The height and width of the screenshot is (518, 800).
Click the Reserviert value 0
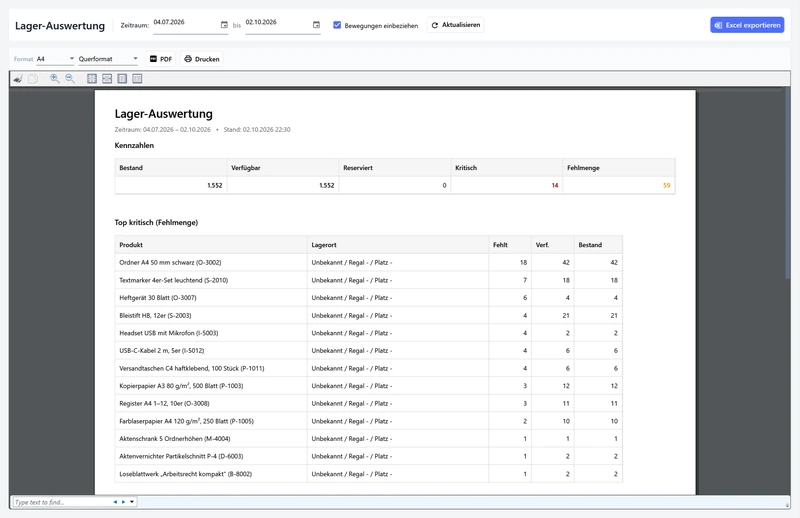(444, 185)
